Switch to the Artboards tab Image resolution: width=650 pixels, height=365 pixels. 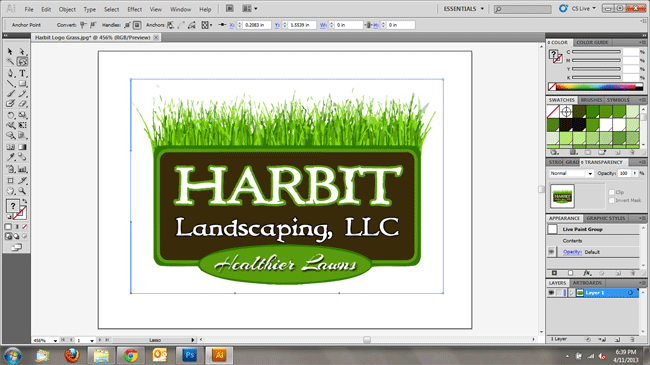coord(587,283)
